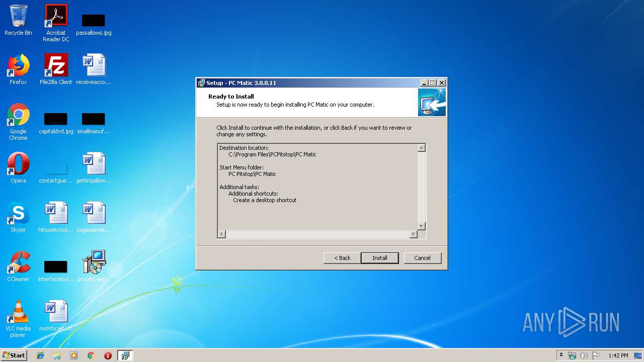Close the PC Matic setup window
The image size is (644, 362).
point(441,83)
